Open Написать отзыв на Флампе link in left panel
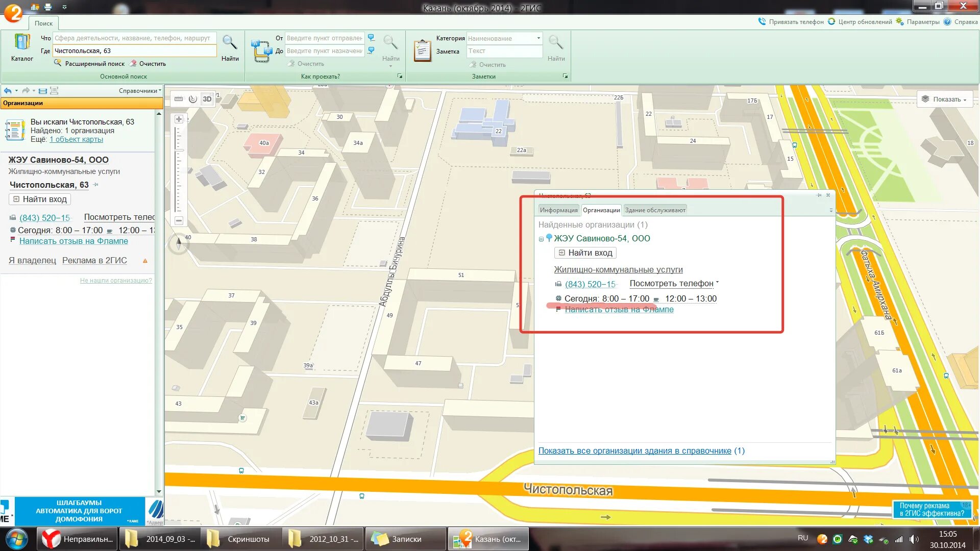Screen dimensions: 980x551 point(73,241)
